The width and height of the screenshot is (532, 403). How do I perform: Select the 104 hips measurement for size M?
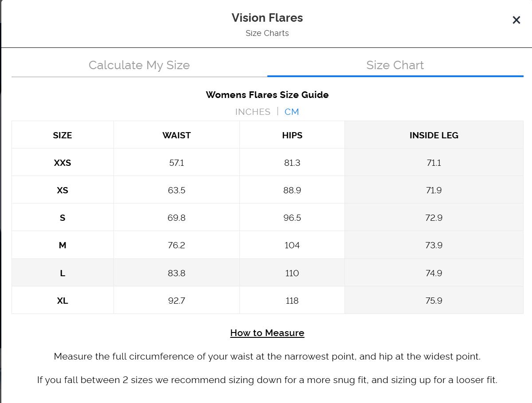[292, 245]
